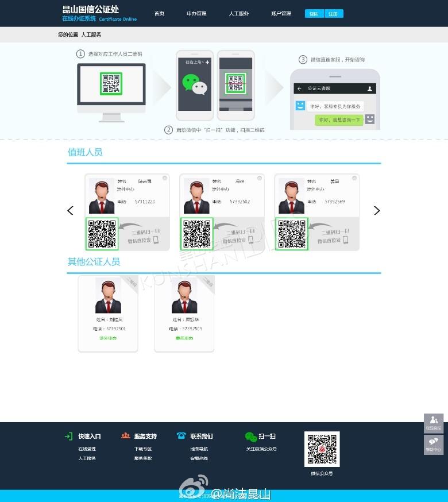The height and width of the screenshot is (502, 448).
Task: Click the QR code of staff 57311220
Action: pyautogui.click(x=102, y=234)
